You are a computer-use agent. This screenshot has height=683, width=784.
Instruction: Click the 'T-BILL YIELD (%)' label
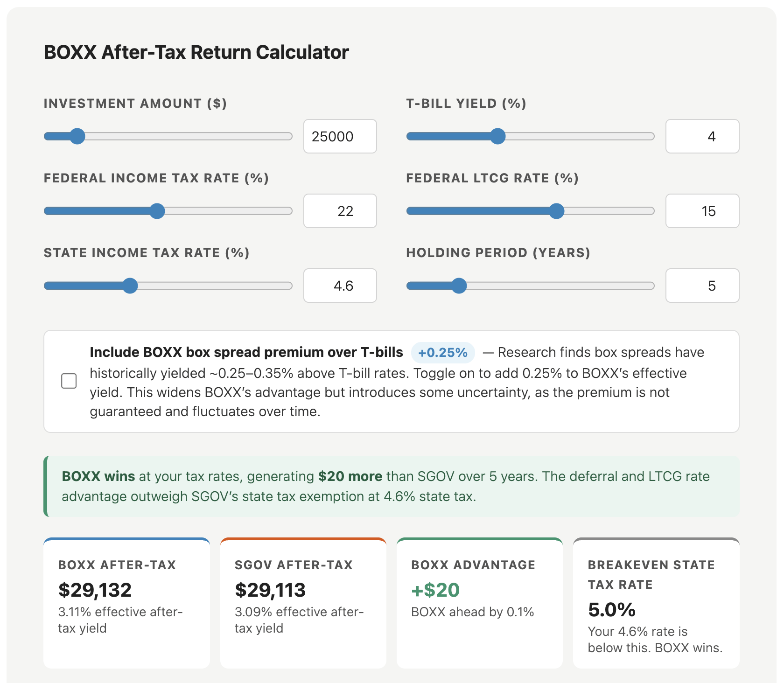tap(466, 104)
